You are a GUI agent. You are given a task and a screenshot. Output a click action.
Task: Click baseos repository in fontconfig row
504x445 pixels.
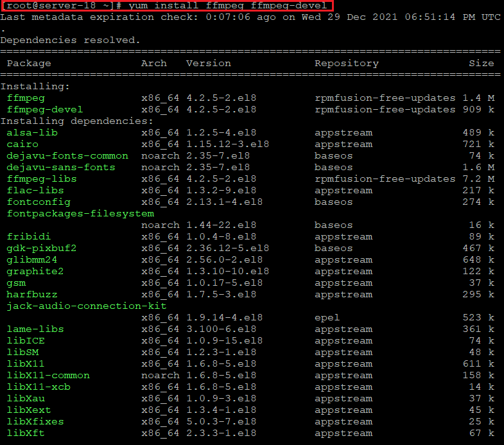click(x=334, y=202)
